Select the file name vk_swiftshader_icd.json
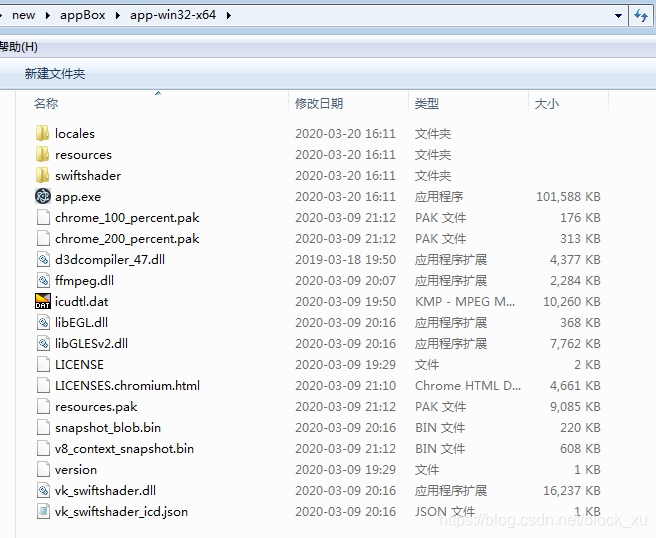Image resolution: width=656 pixels, height=538 pixels. (121, 511)
